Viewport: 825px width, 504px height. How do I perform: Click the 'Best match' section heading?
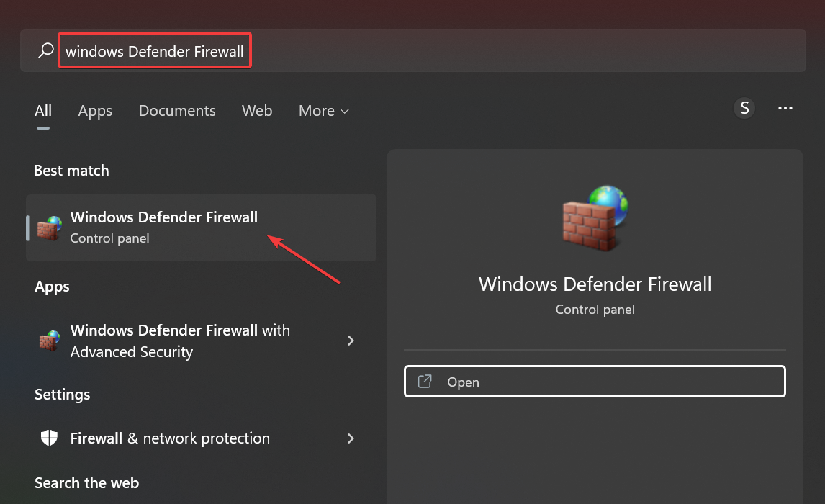coord(71,171)
